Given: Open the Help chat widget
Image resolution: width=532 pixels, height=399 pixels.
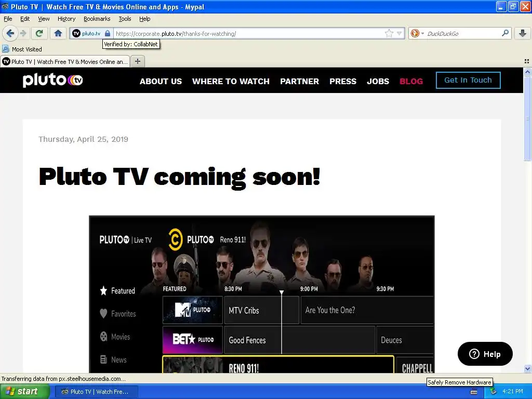Looking at the screenshot, I should [485, 354].
